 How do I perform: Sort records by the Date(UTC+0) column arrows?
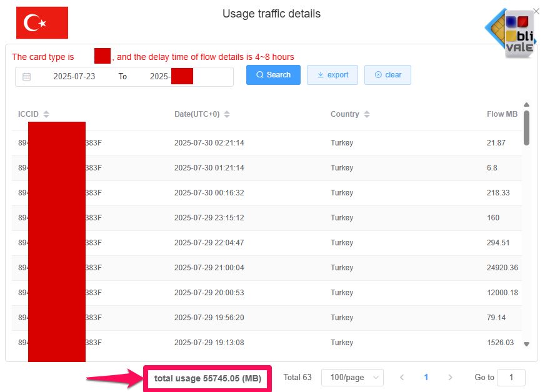click(225, 114)
